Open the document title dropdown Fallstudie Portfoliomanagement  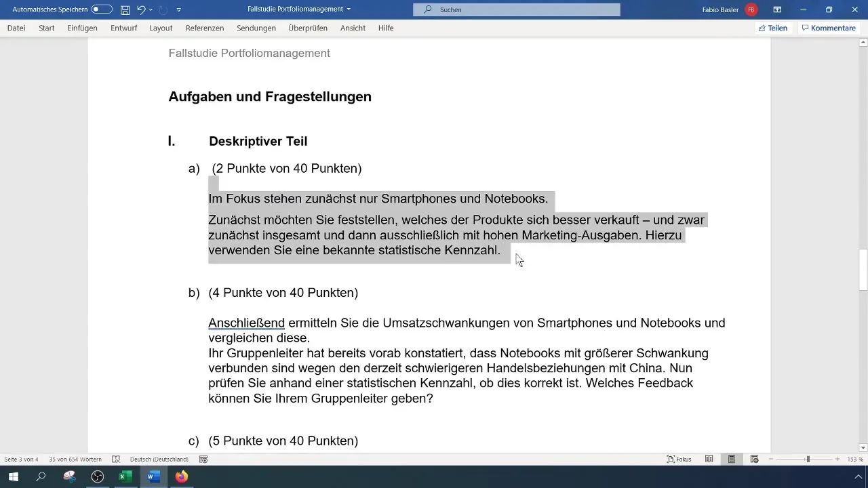point(299,9)
